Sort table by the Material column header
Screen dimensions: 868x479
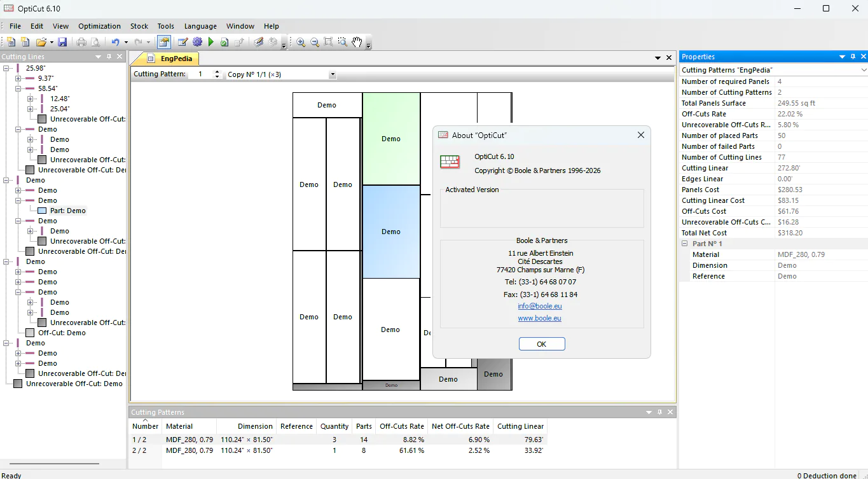189,426
